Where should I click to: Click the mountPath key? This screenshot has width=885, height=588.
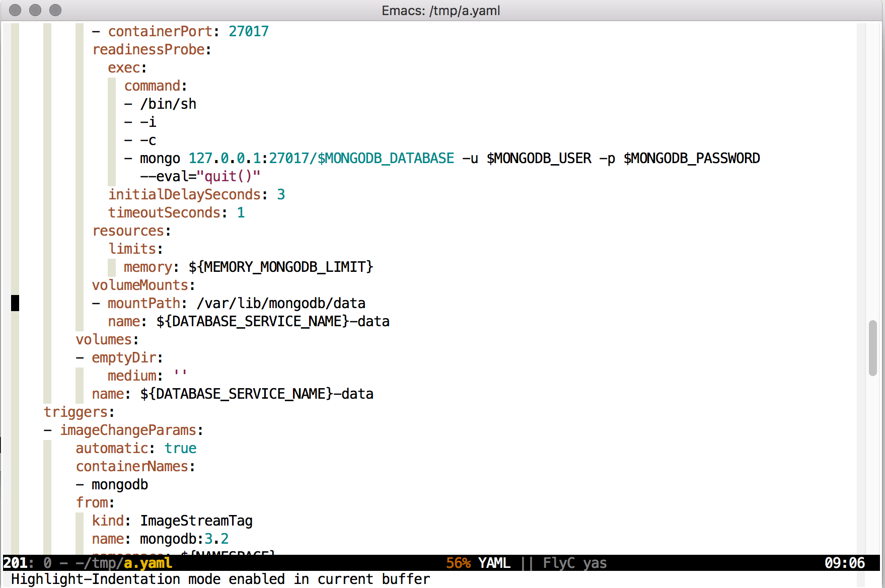144,303
